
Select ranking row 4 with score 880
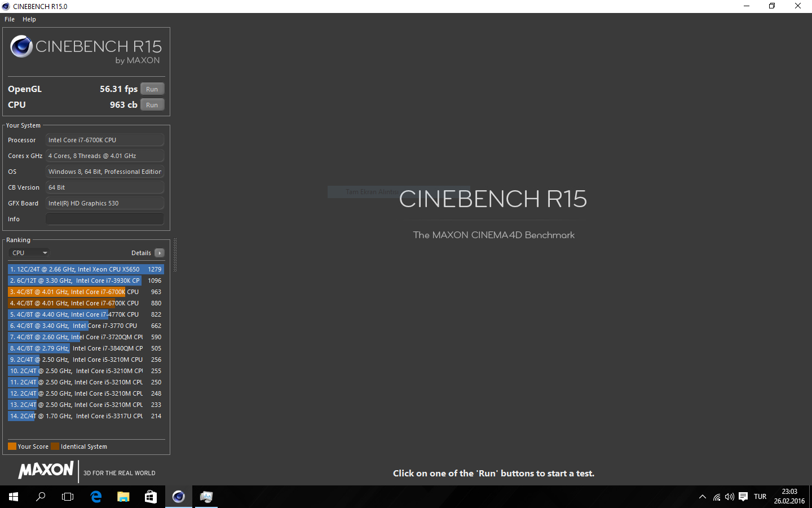86,303
